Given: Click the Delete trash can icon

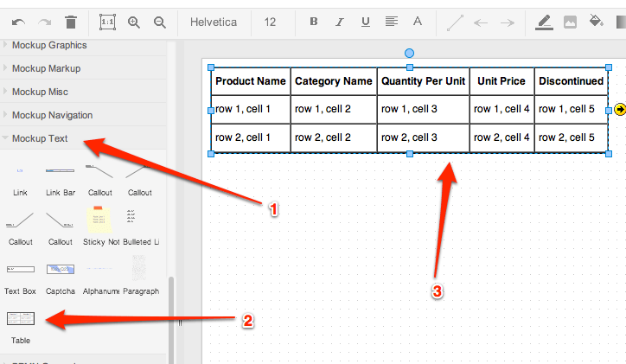Looking at the screenshot, I should [71, 22].
